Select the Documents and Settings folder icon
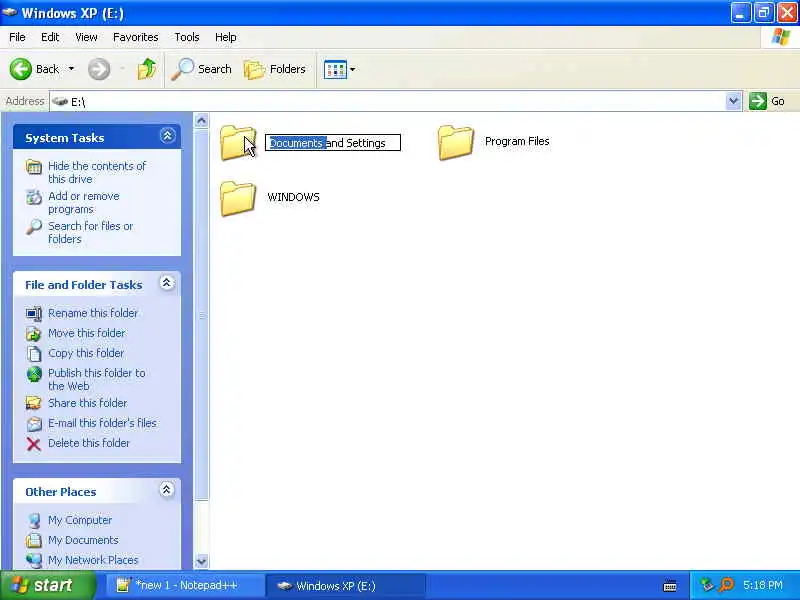Viewport: 800px width, 600px height. tap(238, 142)
